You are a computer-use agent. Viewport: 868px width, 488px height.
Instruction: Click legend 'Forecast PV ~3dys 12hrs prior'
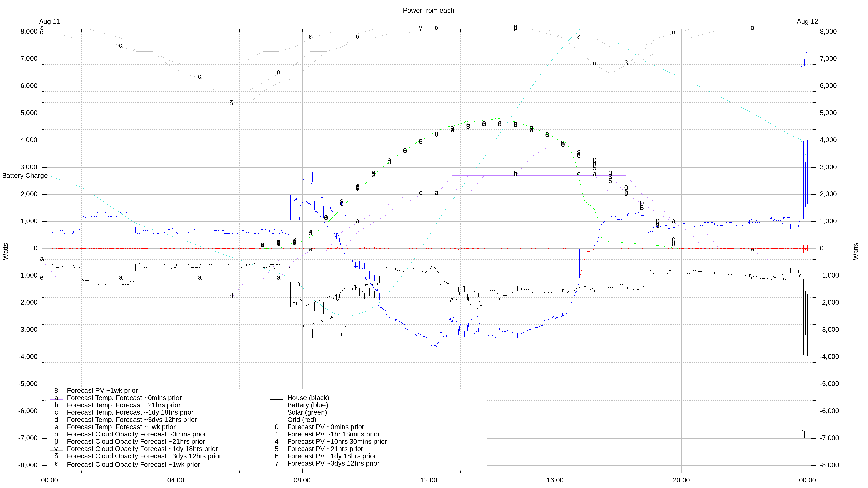(x=333, y=463)
